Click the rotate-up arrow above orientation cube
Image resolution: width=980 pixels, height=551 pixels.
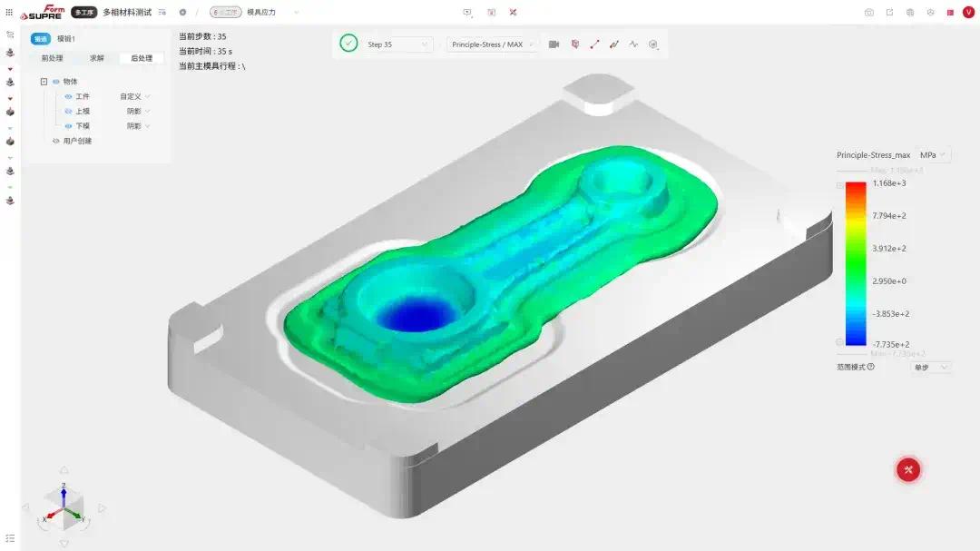click(64, 470)
